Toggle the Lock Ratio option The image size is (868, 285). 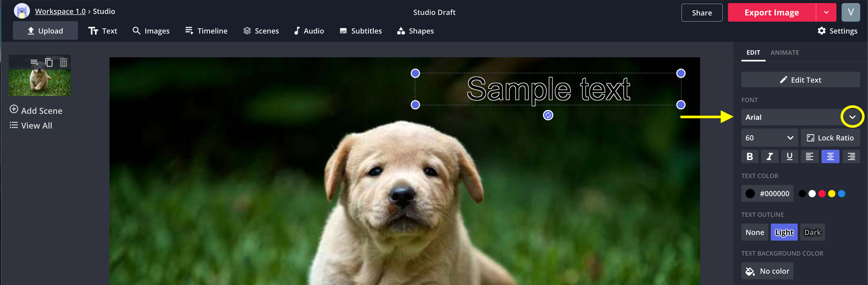point(830,138)
